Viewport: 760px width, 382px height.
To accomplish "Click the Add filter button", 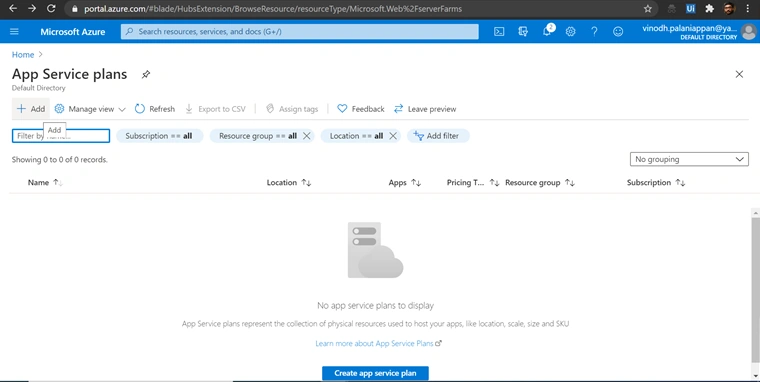I will tap(438, 136).
